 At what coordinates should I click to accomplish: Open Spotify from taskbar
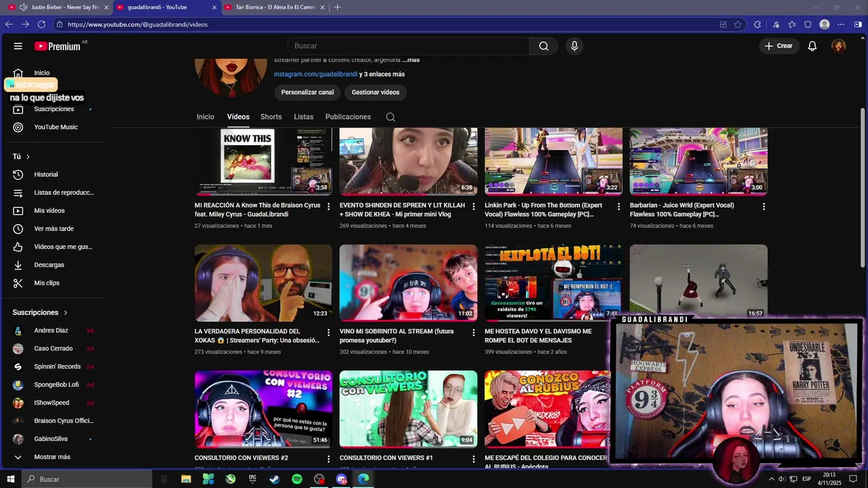[297, 479]
